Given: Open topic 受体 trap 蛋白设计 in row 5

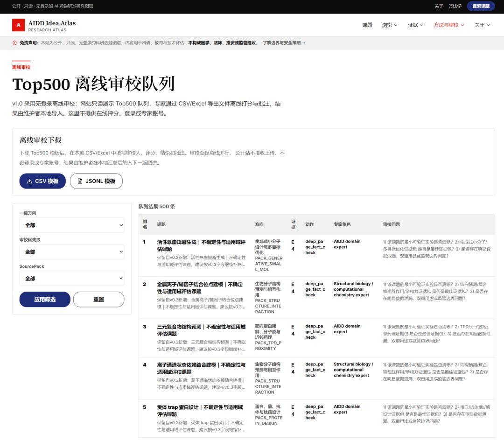Looking at the screenshot, I should coord(200,411).
